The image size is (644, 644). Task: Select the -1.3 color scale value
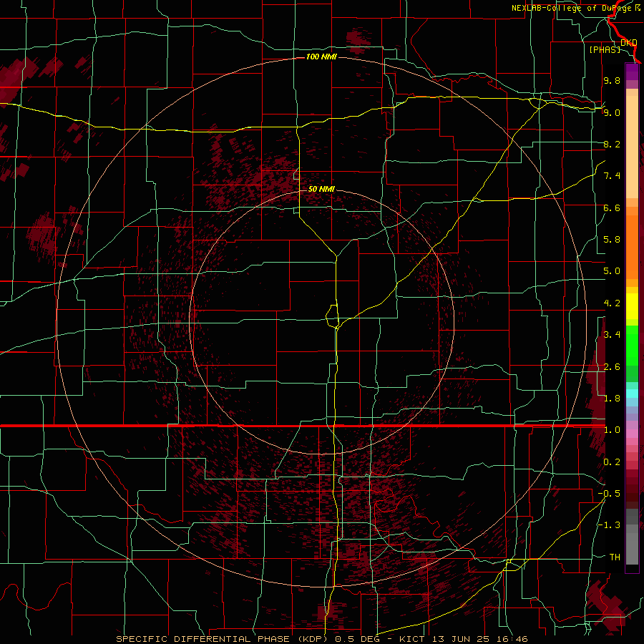(x=609, y=525)
